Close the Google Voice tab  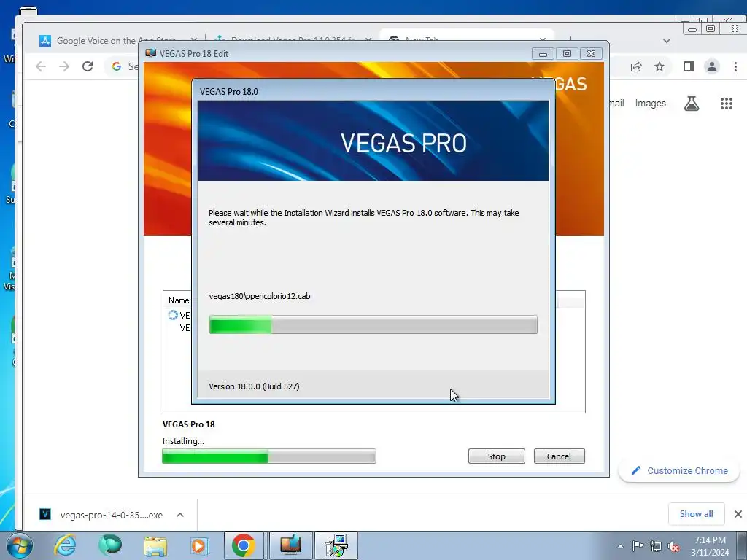193,41
